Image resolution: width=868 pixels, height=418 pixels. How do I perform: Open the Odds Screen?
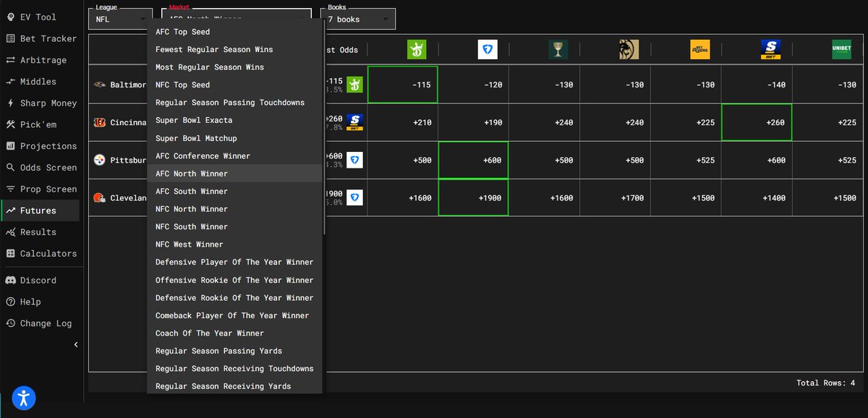pos(41,168)
